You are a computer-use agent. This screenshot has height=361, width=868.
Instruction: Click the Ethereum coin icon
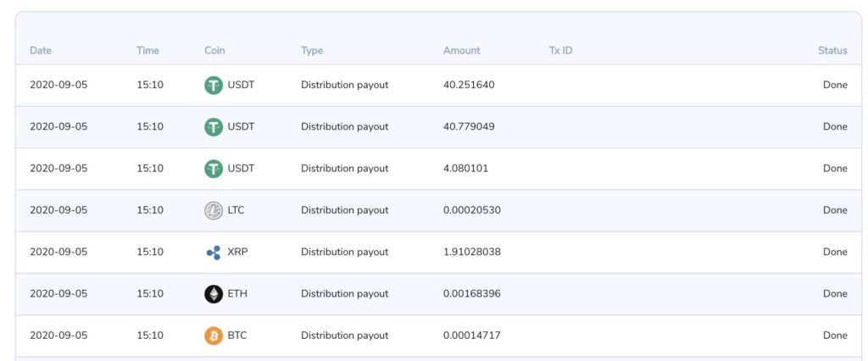tap(214, 294)
